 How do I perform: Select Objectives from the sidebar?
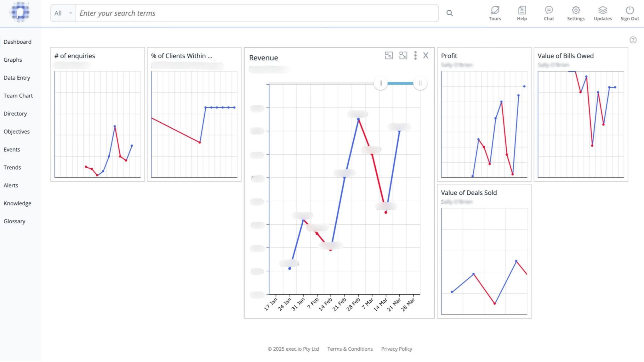click(17, 131)
